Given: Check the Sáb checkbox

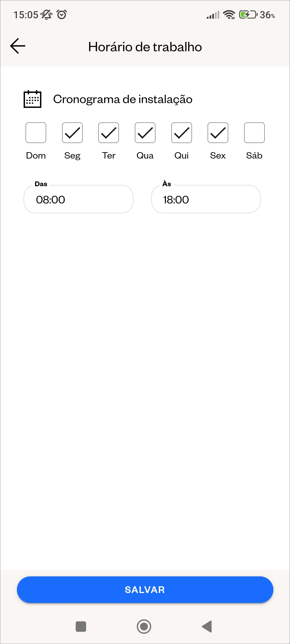Looking at the screenshot, I should [254, 133].
